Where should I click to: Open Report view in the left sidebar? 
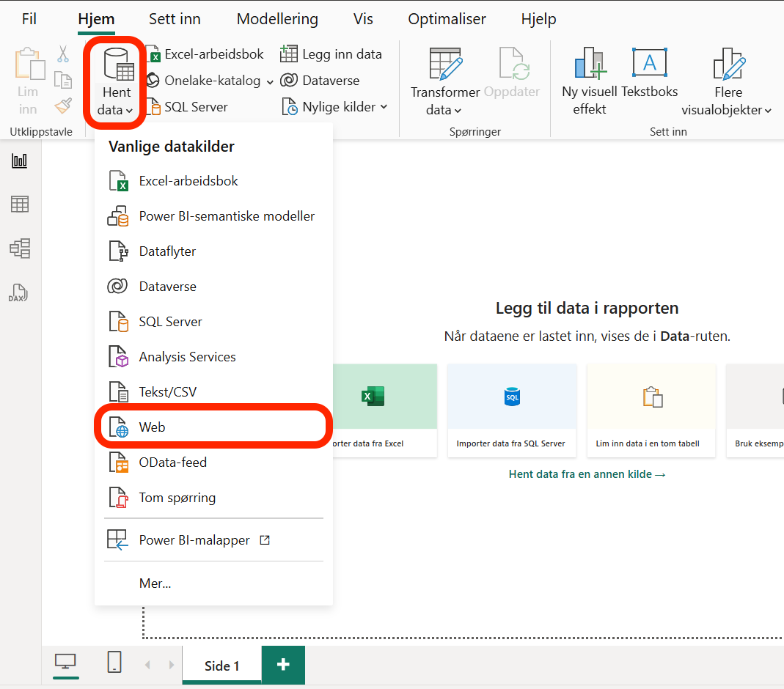click(x=20, y=161)
